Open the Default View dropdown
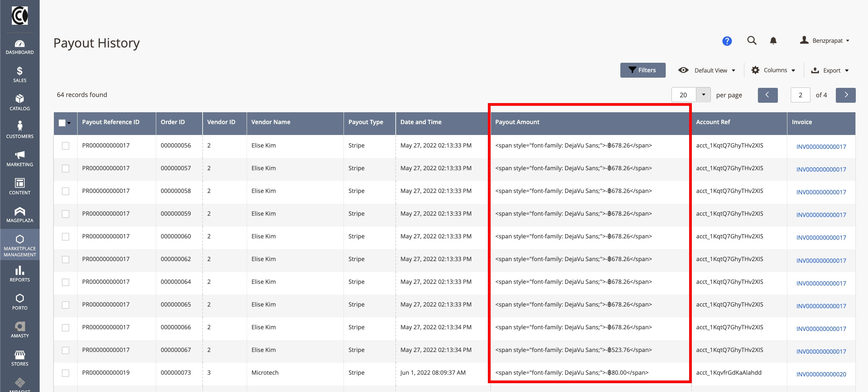Image resolution: width=868 pixels, height=392 pixels. click(x=707, y=70)
